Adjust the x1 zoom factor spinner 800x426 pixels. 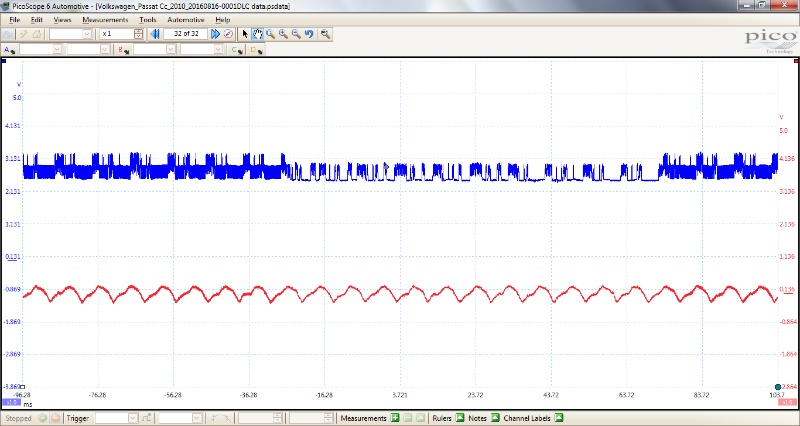138,34
